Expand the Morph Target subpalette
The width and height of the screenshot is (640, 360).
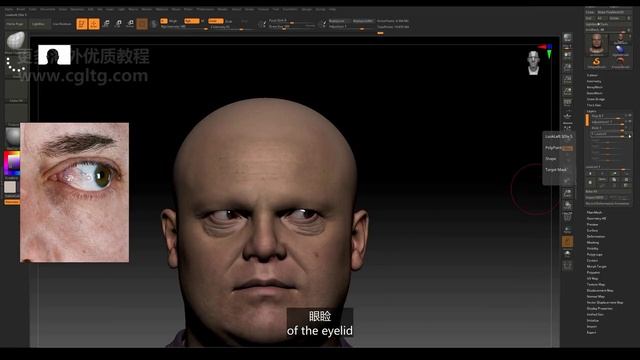coord(596,267)
